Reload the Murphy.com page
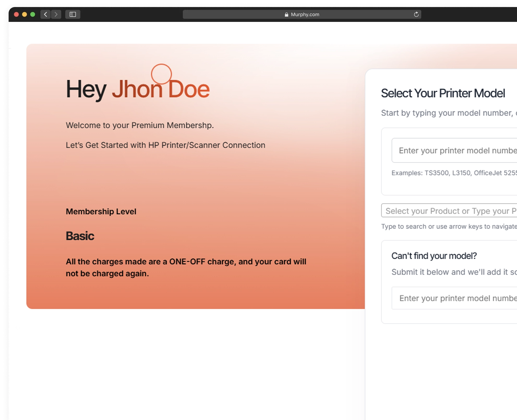The height and width of the screenshot is (420, 517). click(x=416, y=14)
